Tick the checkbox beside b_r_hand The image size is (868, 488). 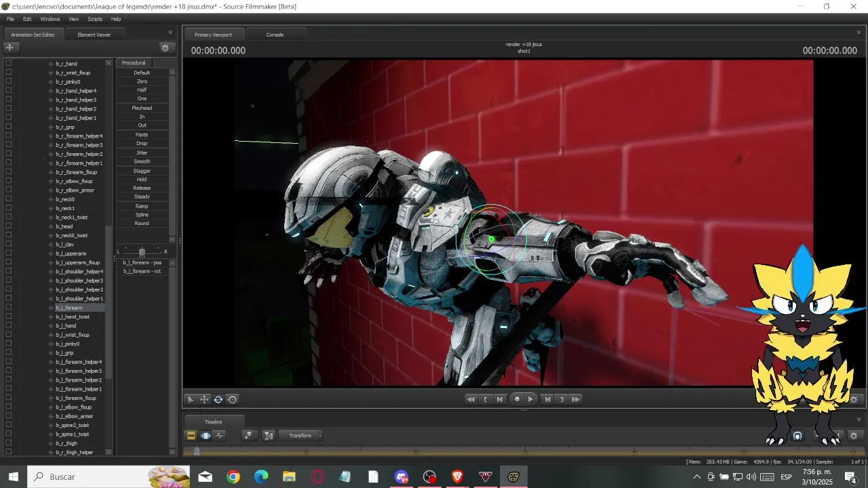[8, 63]
